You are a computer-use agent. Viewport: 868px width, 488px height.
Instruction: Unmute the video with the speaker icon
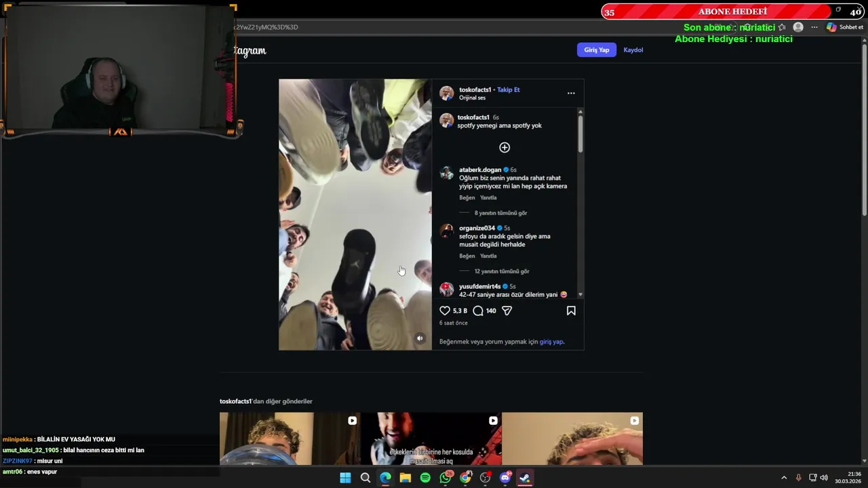coord(420,338)
